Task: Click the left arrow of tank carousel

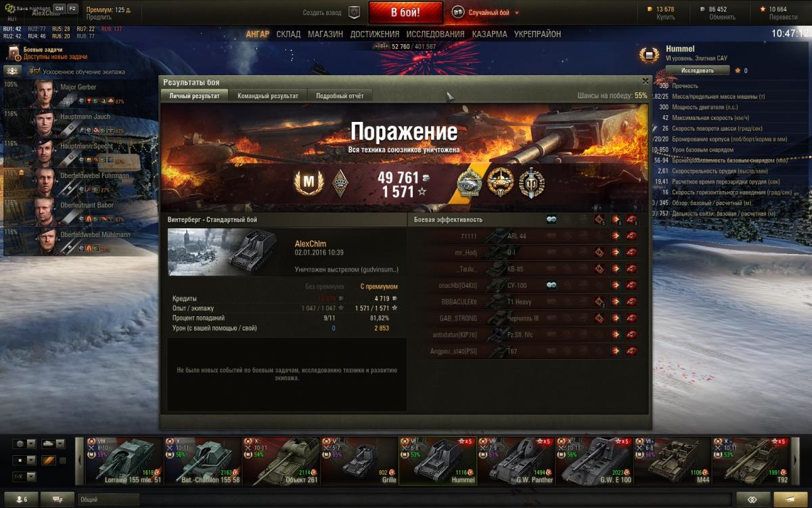Action: (x=79, y=461)
